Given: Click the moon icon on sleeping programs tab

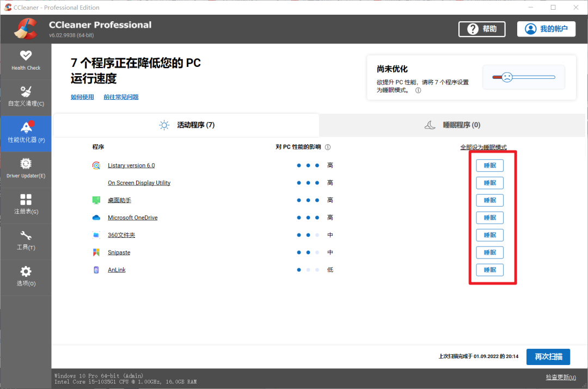Looking at the screenshot, I should point(430,125).
